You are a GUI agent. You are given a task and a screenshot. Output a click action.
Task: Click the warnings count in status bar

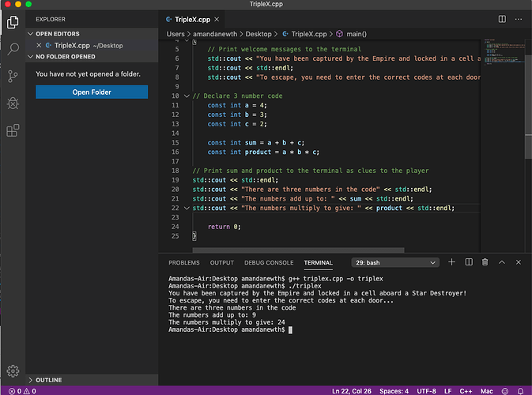[x=29, y=391]
